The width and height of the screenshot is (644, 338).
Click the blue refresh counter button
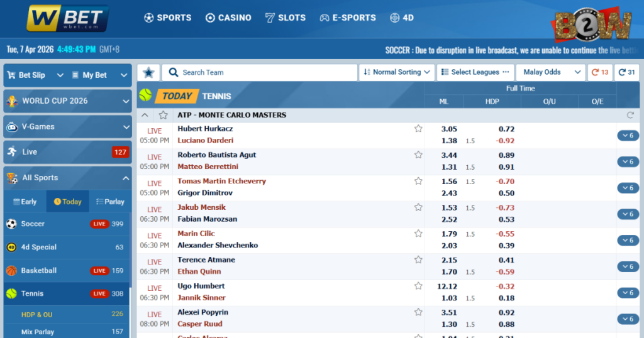[x=627, y=72]
